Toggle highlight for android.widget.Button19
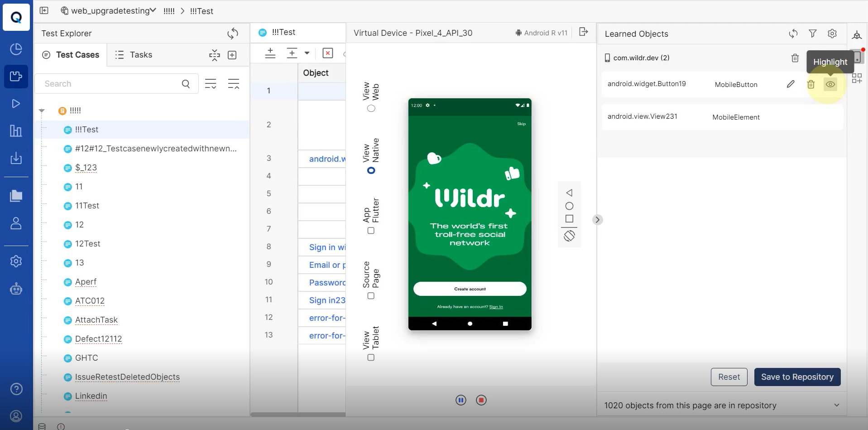Viewport: 868px width, 430px height. 830,84
